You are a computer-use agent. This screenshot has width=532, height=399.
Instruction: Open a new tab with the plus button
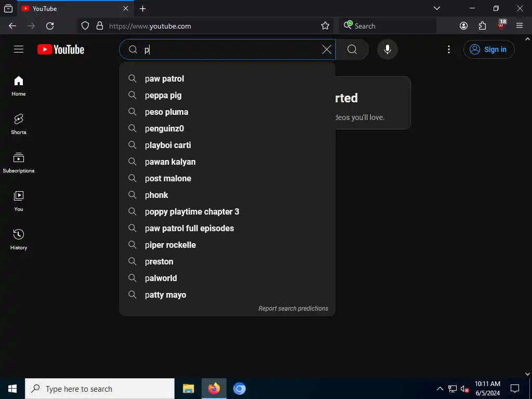(143, 9)
